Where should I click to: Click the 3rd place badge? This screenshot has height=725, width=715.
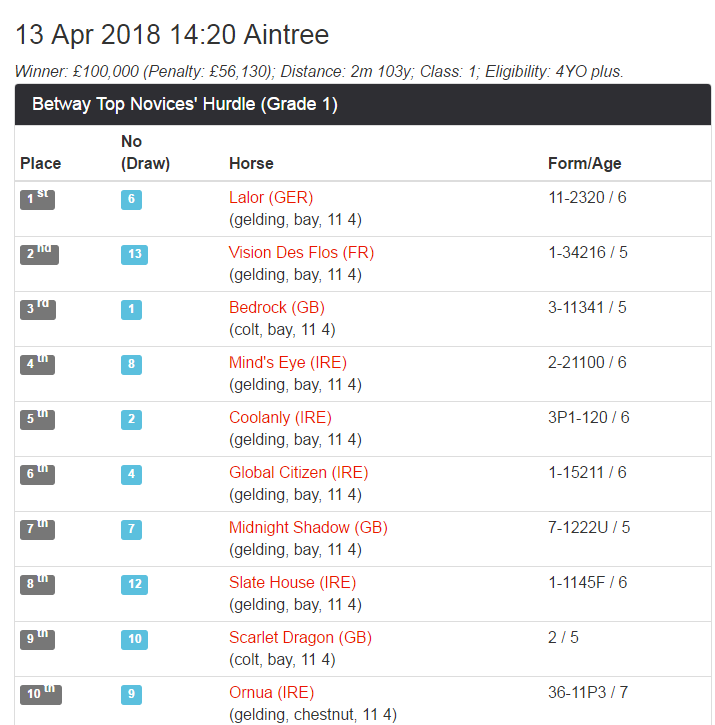click(37, 309)
